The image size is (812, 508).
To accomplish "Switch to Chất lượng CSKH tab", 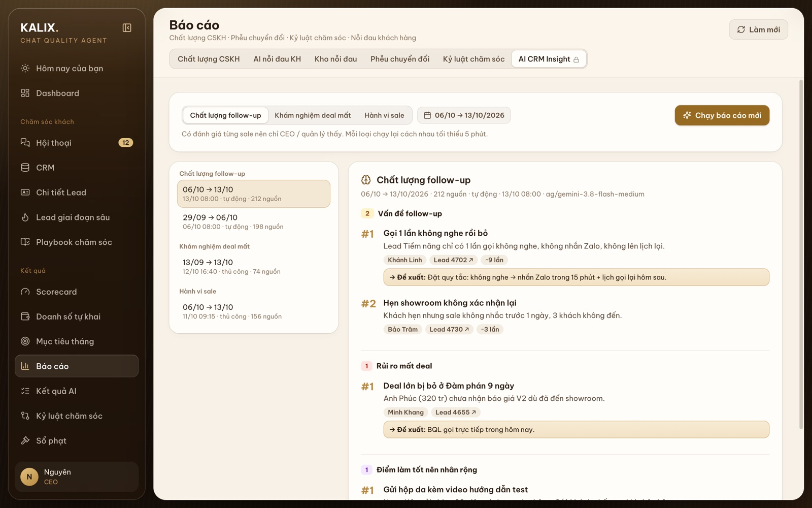I will point(209,59).
